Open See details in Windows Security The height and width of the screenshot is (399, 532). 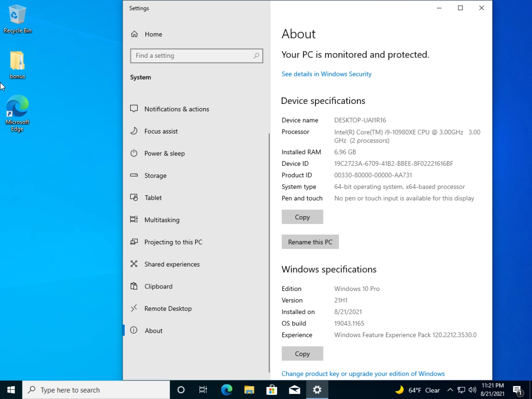[x=326, y=74]
